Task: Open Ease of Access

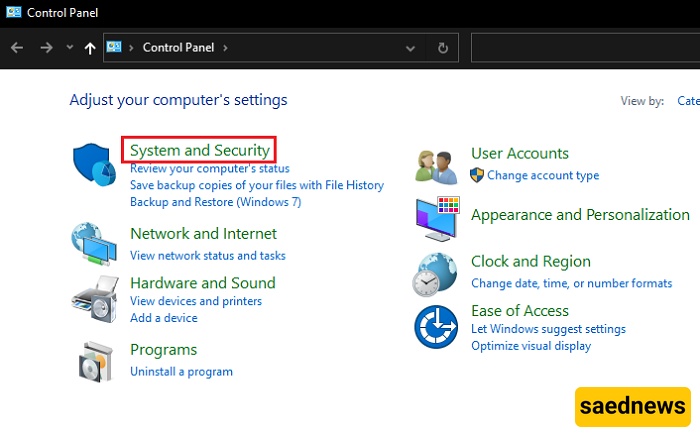Action: (520, 311)
